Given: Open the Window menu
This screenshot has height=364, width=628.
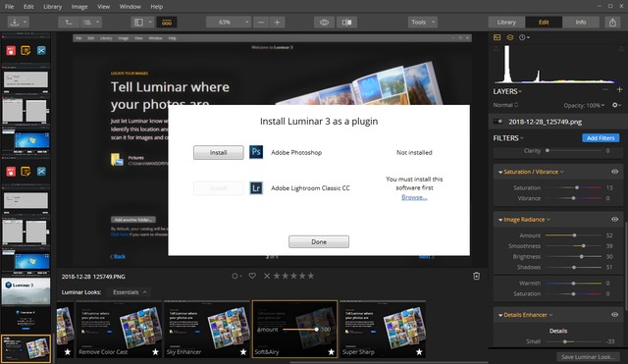Looking at the screenshot, I should [131, 7].
